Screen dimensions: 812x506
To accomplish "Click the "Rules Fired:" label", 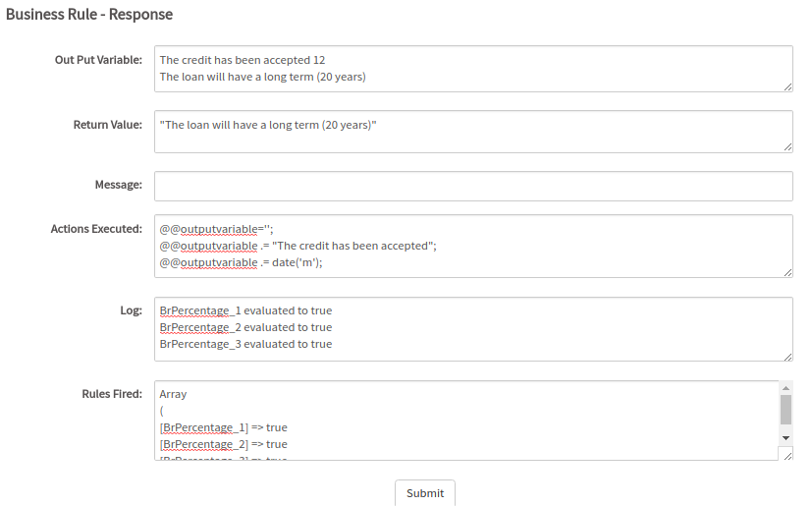I will (111, 393).
